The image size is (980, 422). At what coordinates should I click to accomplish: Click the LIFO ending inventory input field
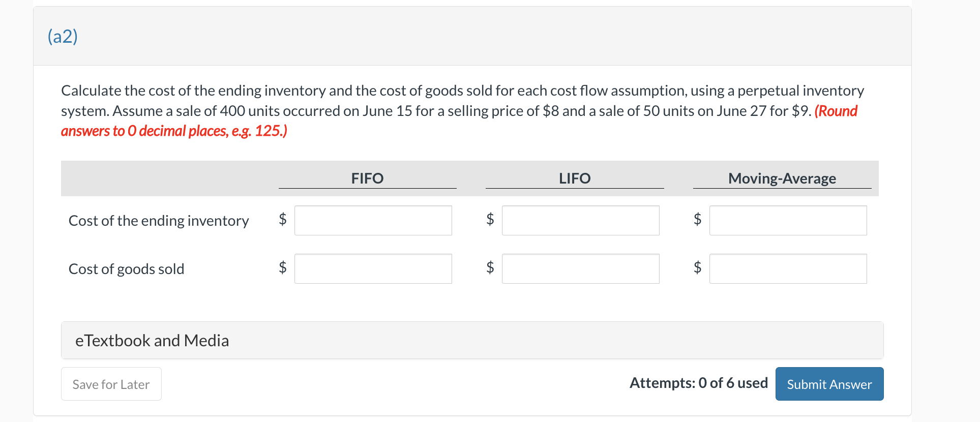[580, 220]
